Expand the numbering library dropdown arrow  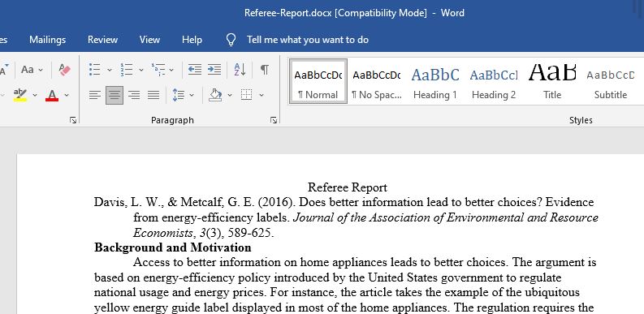140,71
